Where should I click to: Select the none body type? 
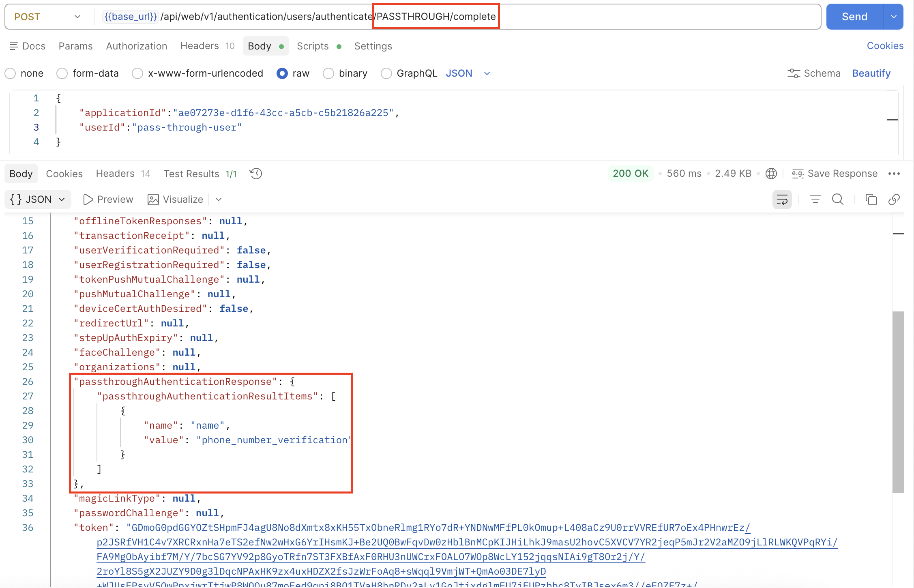click(11, 73)
